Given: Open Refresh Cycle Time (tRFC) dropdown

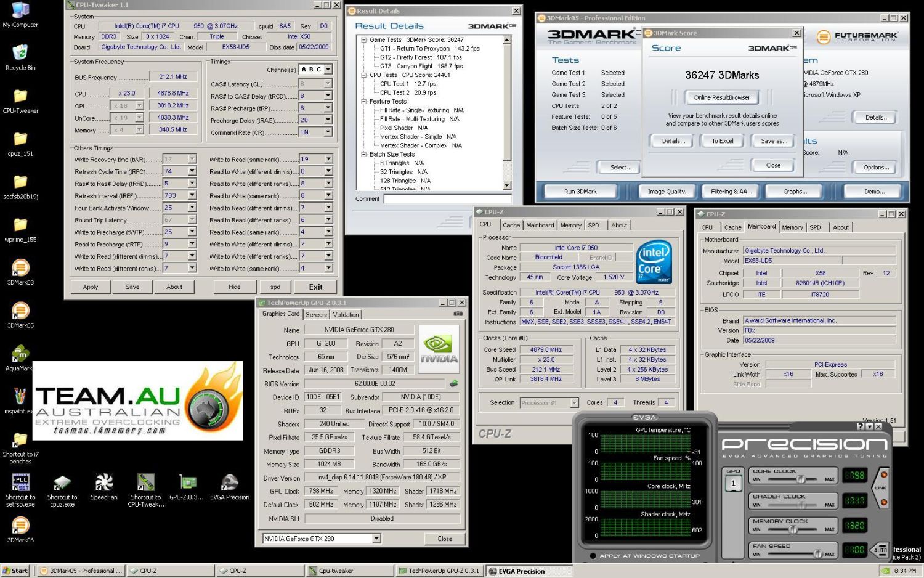Looking at the screenshot, I should (192, 171).
